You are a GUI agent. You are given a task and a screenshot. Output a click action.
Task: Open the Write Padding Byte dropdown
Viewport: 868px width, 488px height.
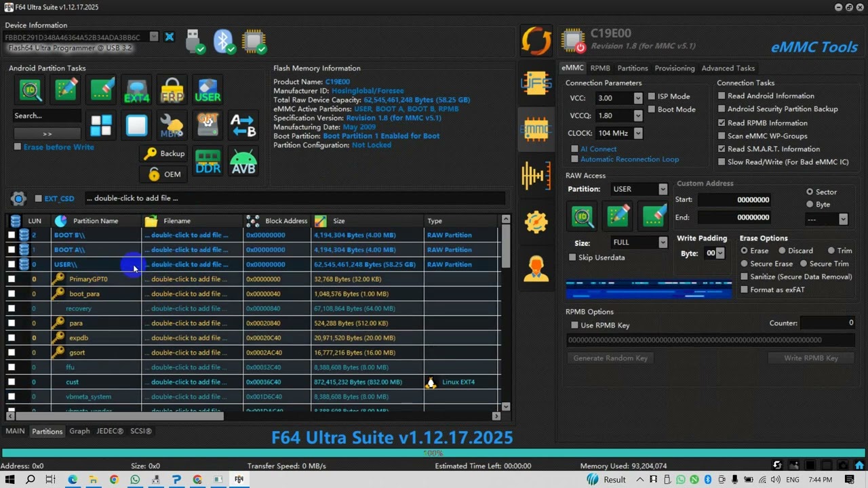click(x=720, y=253)
